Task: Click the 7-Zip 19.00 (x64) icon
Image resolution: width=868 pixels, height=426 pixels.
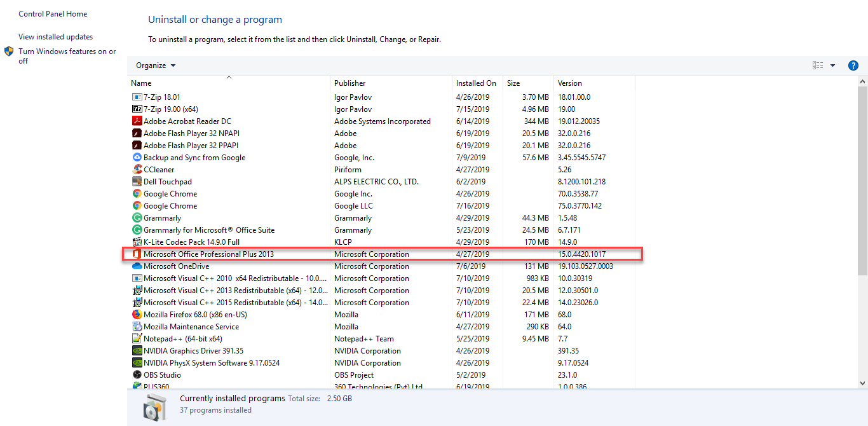Action: coord(137,109)
